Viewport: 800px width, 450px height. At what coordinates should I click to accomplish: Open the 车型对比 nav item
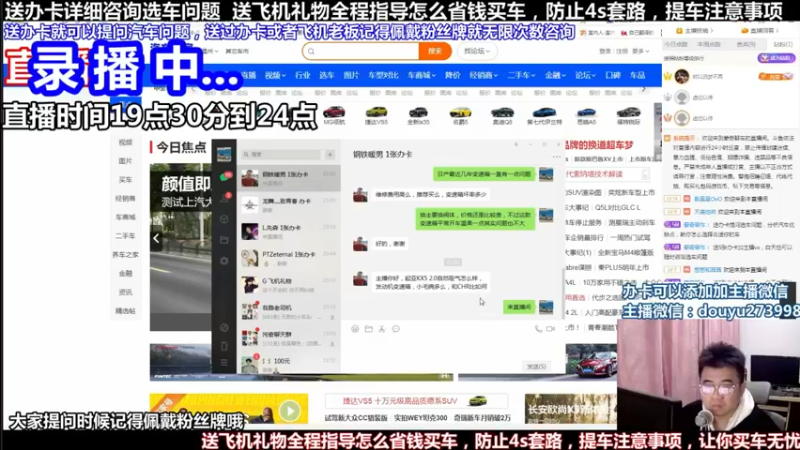(x=383, y=76)
